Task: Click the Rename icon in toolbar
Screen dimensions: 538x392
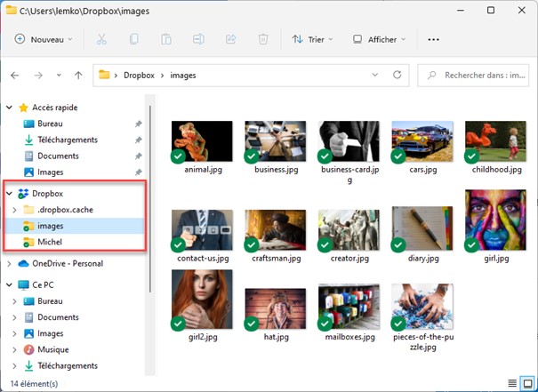Action: click(198, 39)
